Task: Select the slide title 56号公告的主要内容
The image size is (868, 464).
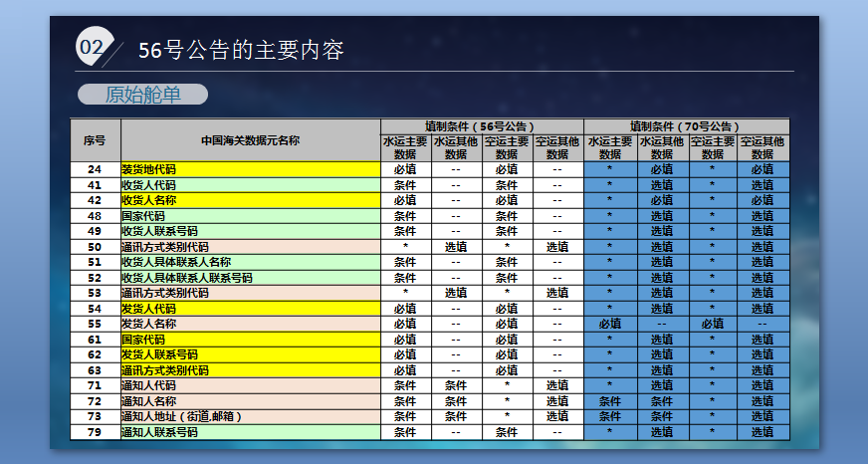Action: tap(241, 50)
